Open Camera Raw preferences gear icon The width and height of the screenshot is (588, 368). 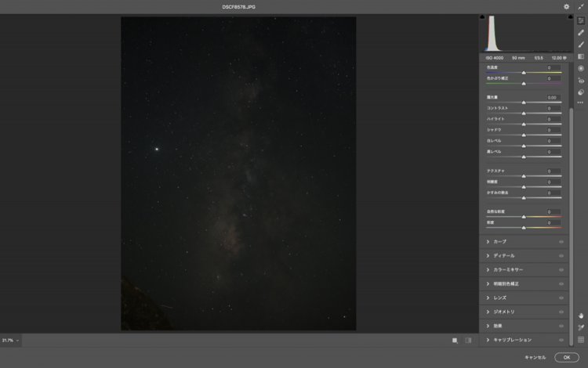tap(567, 6)
